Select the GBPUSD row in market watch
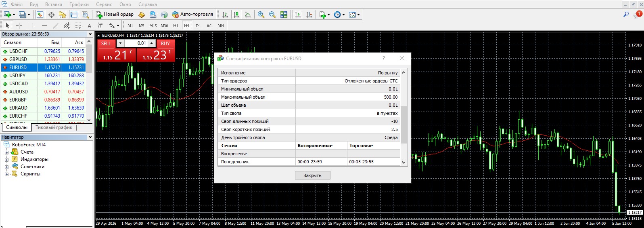The width and height of the screenshot is (644, 228). click(x=46, y=59)
